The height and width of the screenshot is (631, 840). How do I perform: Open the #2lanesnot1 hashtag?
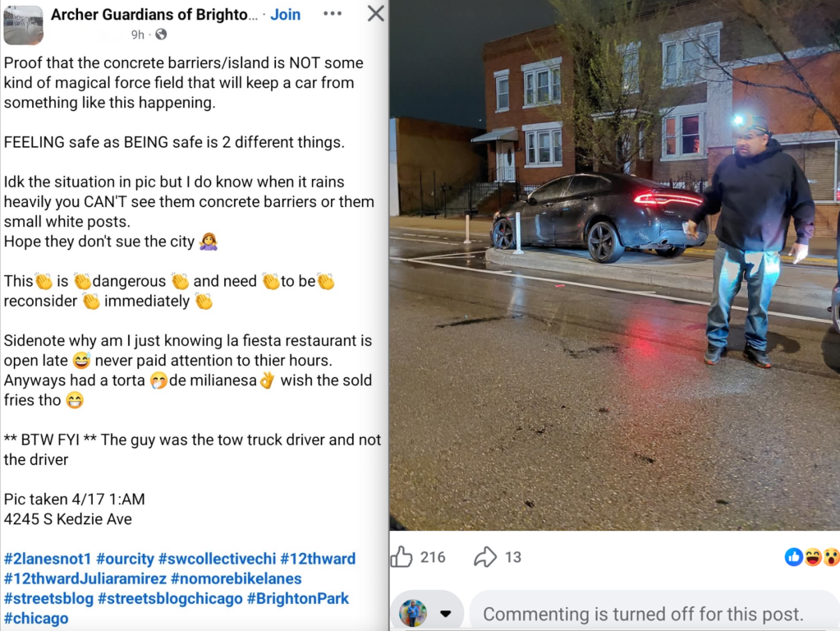[x=48, y=559]
